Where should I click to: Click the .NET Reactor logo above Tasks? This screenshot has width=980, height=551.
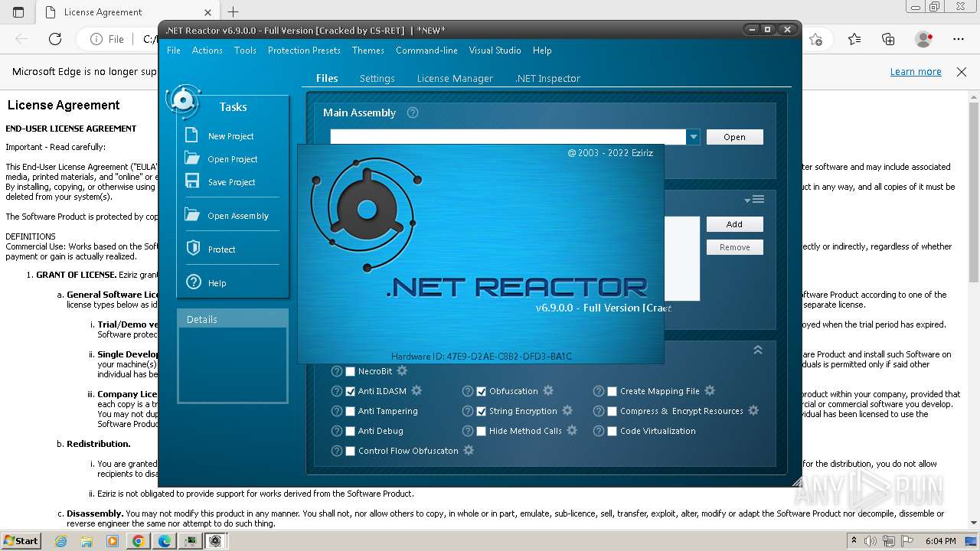point(184,100)
